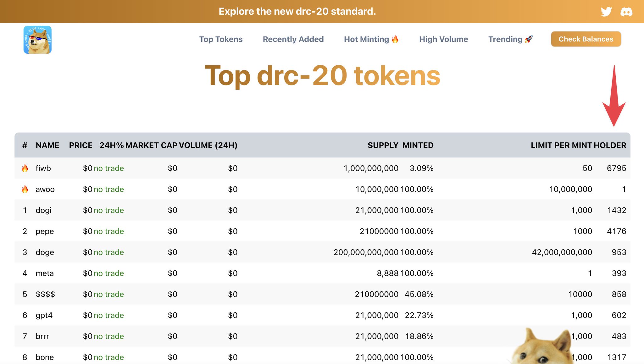Viewport: 644px width, 364px height.
Task: Open the Discord icon in the banner
Action: point(627,12)
